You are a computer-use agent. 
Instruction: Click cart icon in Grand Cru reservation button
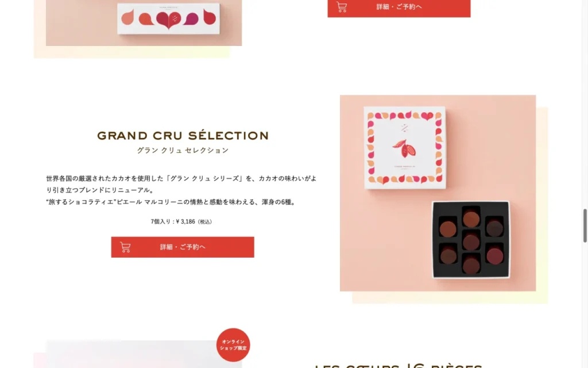pyautogui.click(x=125, y=247)
